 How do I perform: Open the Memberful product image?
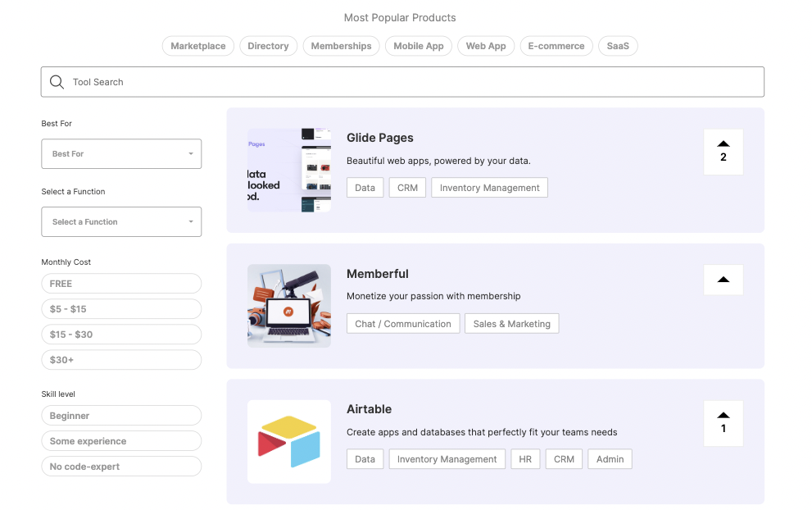pyautogui.click(x=289, y=306)
